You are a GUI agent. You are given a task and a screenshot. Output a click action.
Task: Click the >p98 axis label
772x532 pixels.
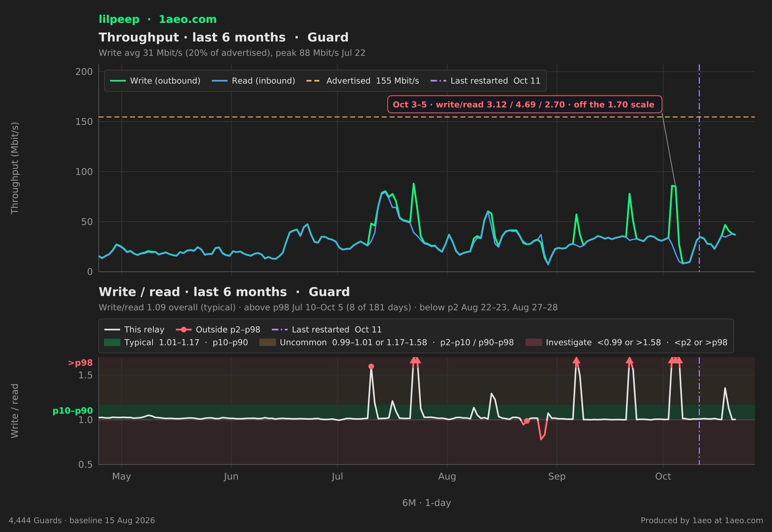80,363
